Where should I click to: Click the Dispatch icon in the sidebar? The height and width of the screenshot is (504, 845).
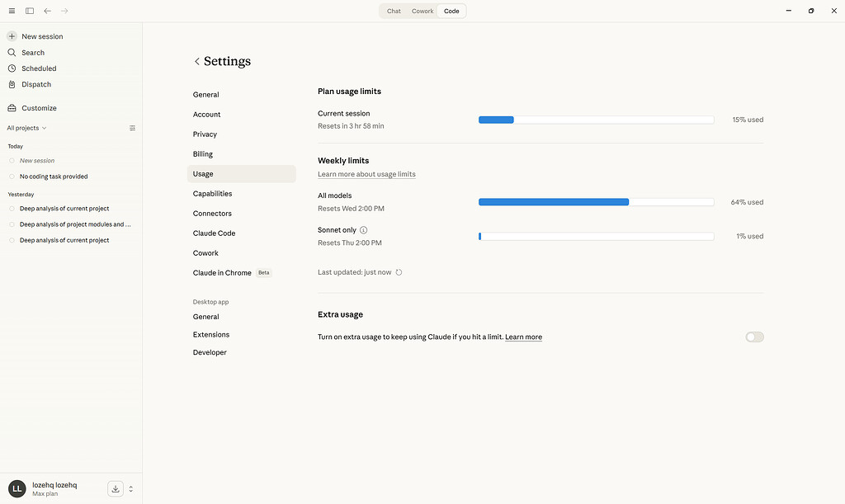pyautogui.click(x=12, y=84)
